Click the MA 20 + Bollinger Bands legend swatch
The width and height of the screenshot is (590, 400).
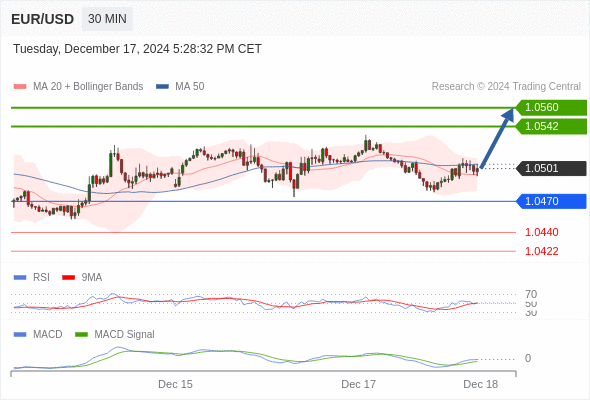20,87
